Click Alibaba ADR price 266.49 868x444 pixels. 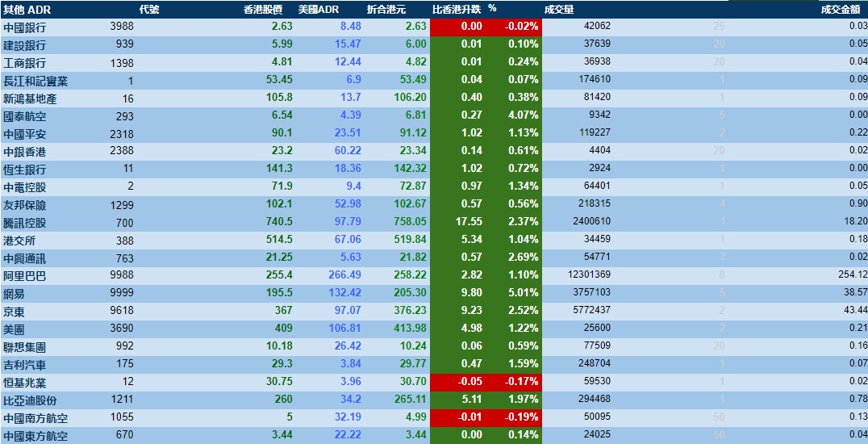coord(344,274)
